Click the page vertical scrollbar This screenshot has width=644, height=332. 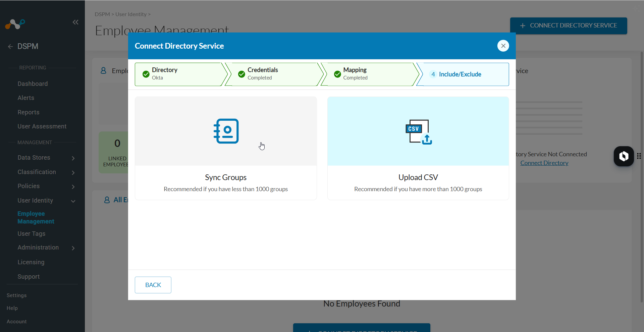click(x=642, y=177)
